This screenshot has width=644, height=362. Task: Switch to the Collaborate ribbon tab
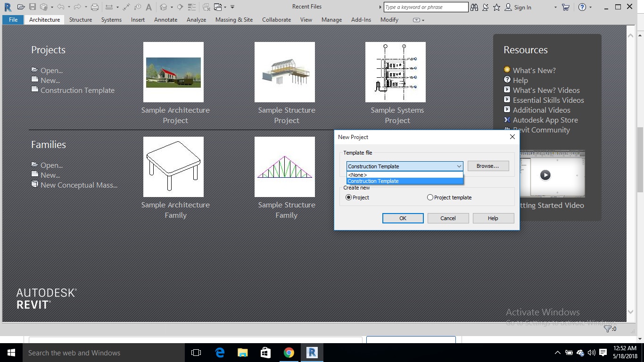[277, 20]
